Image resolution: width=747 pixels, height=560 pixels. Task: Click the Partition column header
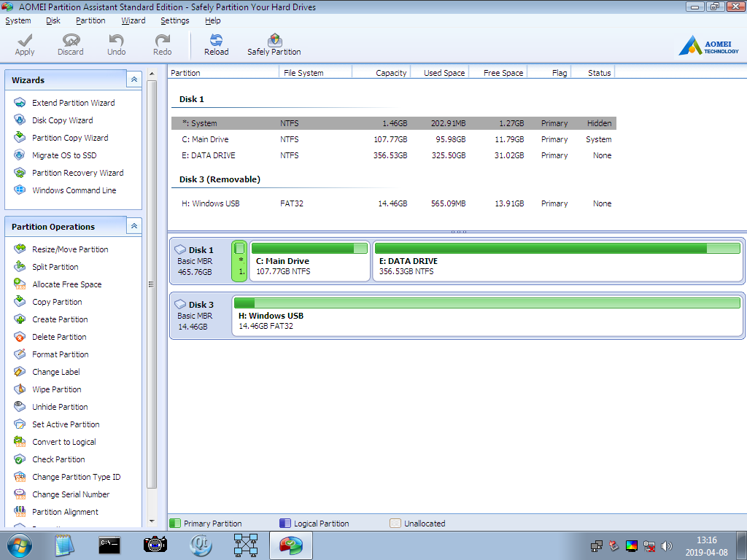223,73
